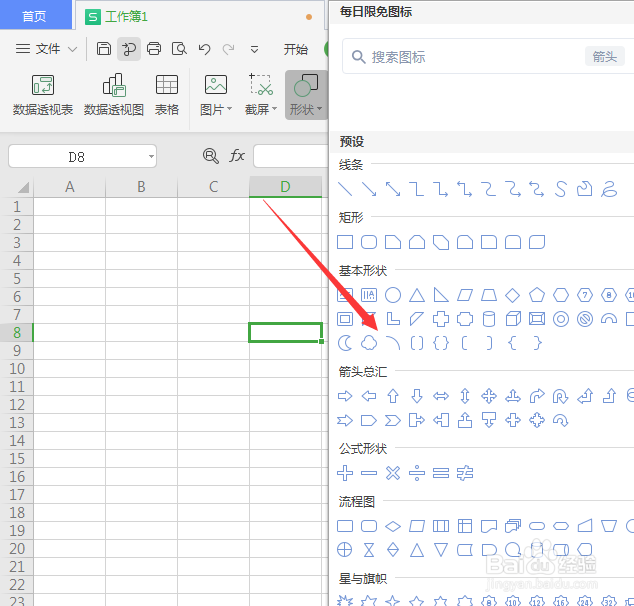Click the 每日限免图标 panel title

pyautogui.click(x=376, y=12)
